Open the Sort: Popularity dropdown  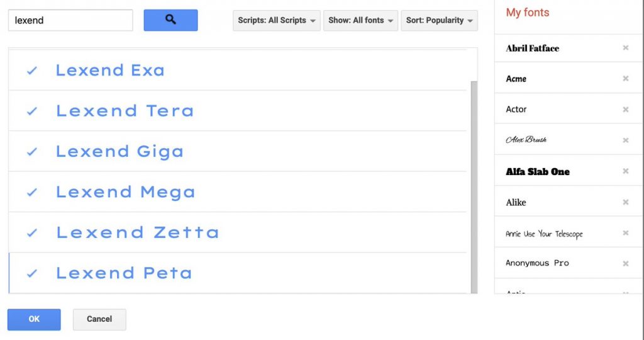(x=439, y=21)
